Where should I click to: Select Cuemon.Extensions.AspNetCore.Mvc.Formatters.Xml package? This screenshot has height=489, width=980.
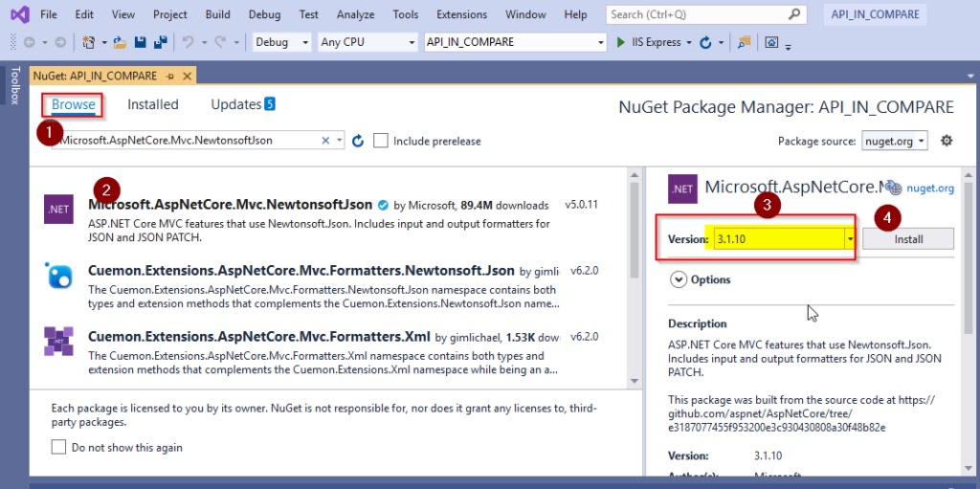point(323,353)
